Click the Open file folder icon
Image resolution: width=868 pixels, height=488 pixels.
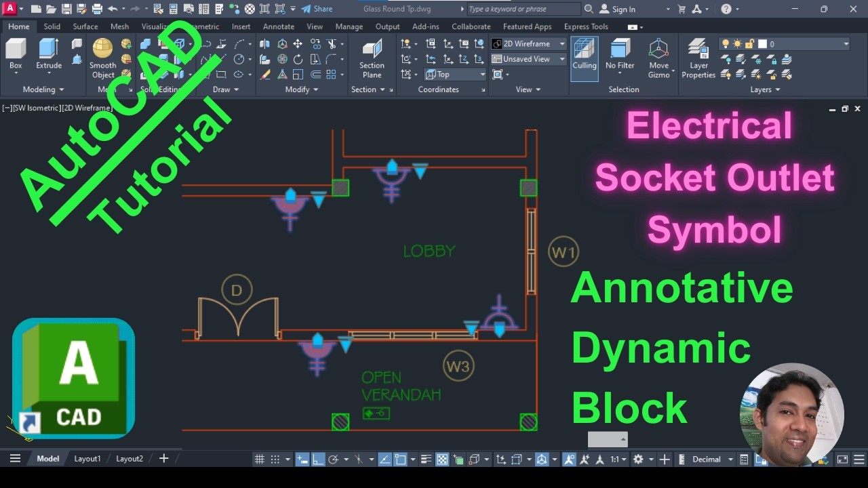coord(51,9)
